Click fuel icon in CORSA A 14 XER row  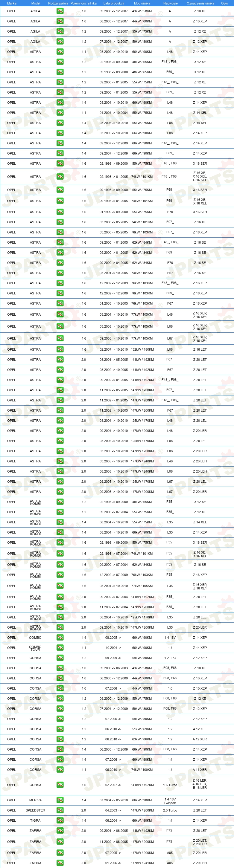tap(60, 769)
